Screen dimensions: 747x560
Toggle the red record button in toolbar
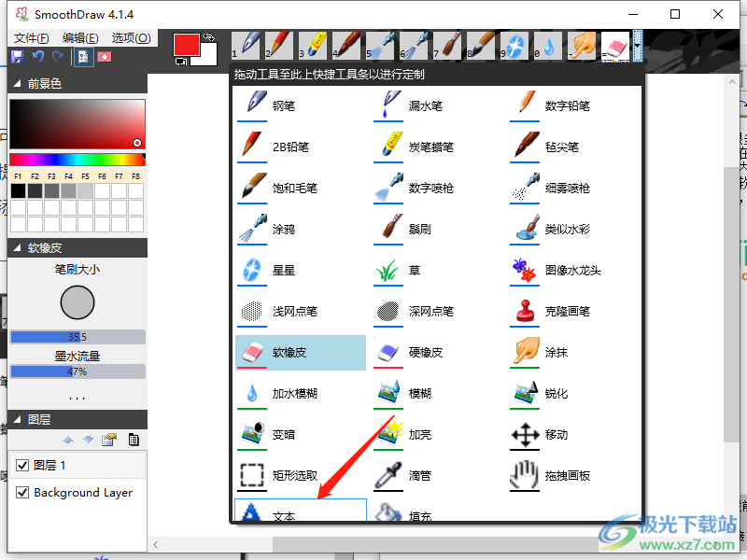[x=105, y=57]
